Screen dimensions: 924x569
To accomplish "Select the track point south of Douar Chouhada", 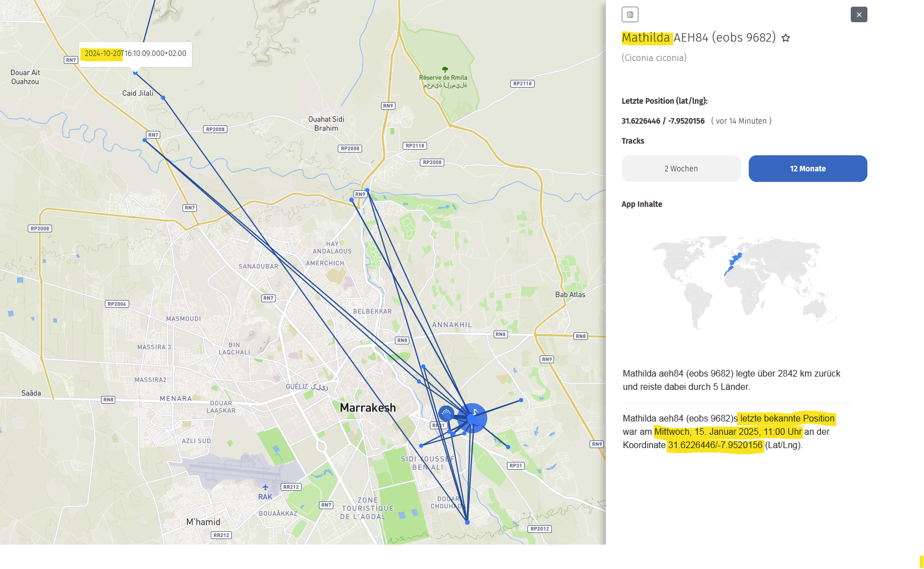I will click(467, 522).
